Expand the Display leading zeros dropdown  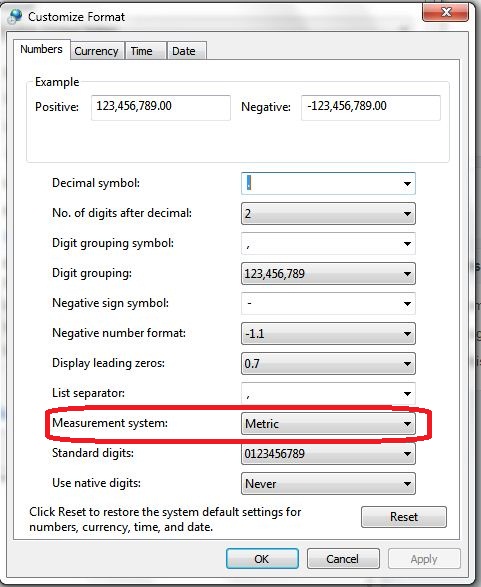tap(328, 363)
